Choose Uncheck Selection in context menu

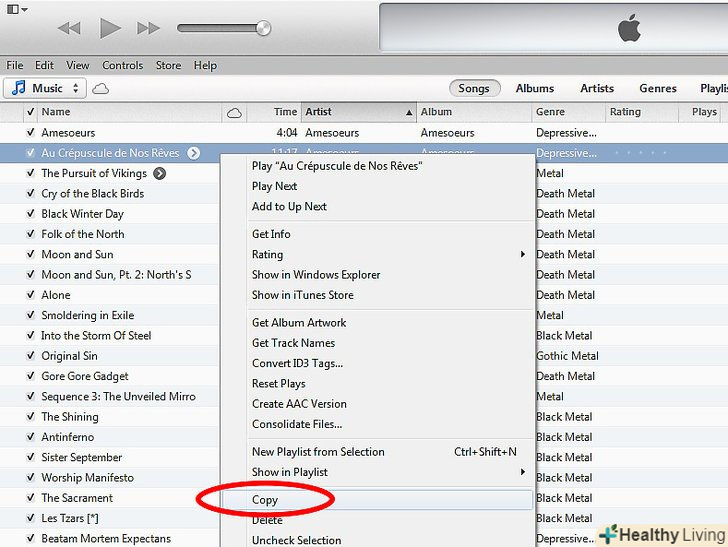377,540
